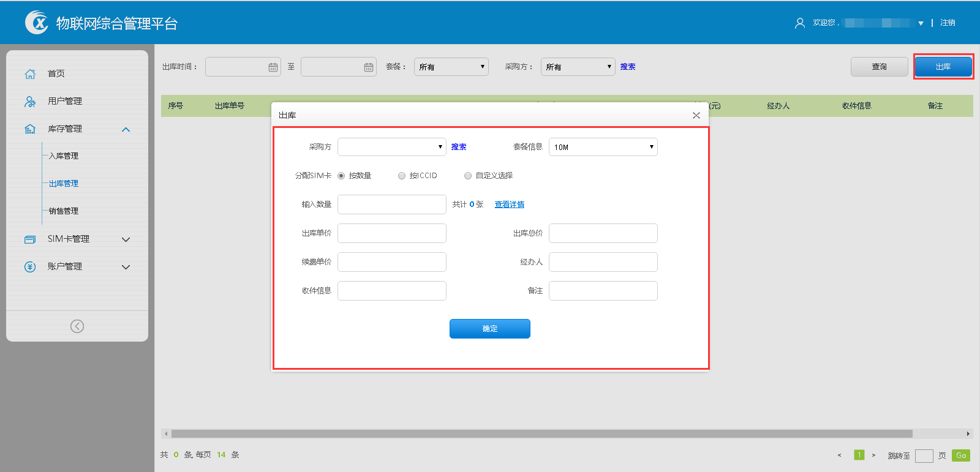Click the 确定 confirm button
Viewport: 980px width, 472px height.
(489, 329)
